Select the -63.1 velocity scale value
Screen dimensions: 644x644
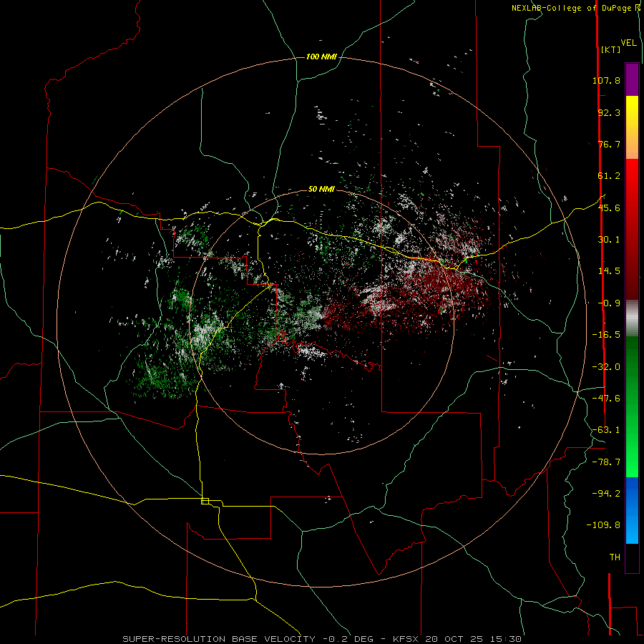[x=606, y=430]
